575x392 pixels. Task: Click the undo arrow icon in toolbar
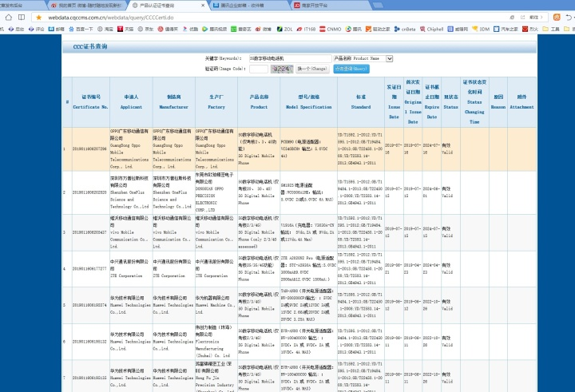point(569,18)
